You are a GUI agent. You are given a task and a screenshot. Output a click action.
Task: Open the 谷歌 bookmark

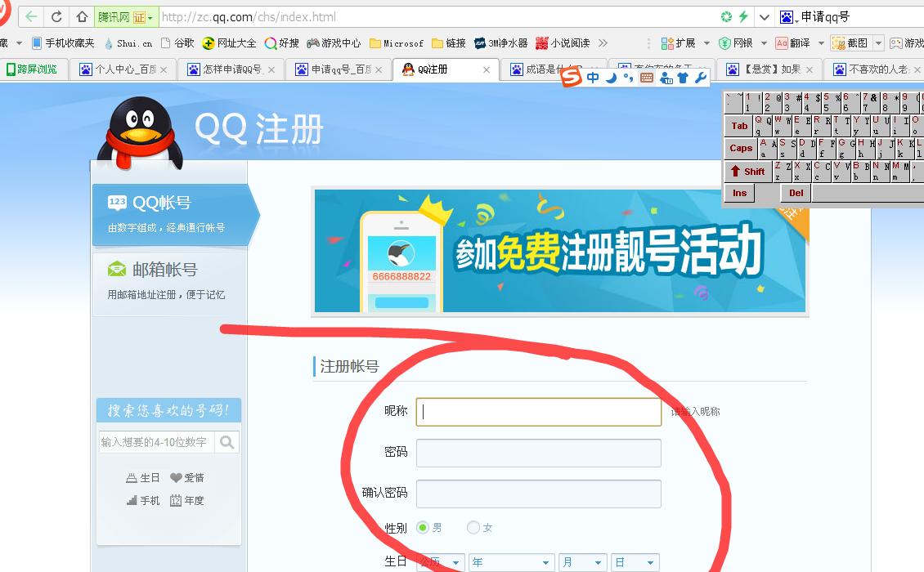[x=177, y=43]
